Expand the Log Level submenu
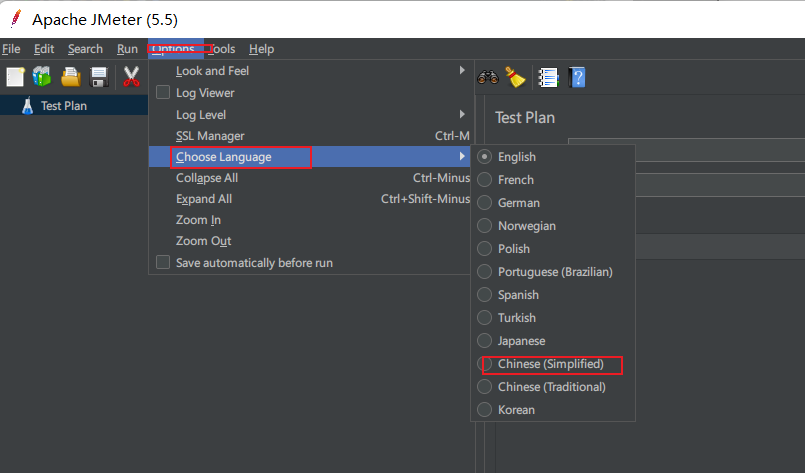805x473 pixels. point(200,115)
